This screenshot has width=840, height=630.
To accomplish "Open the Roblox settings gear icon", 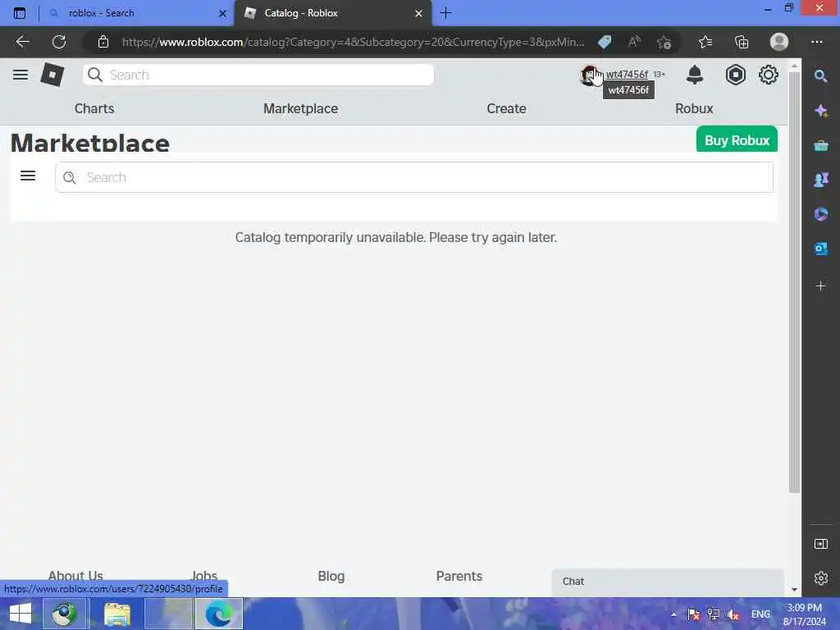I will 768,75.
